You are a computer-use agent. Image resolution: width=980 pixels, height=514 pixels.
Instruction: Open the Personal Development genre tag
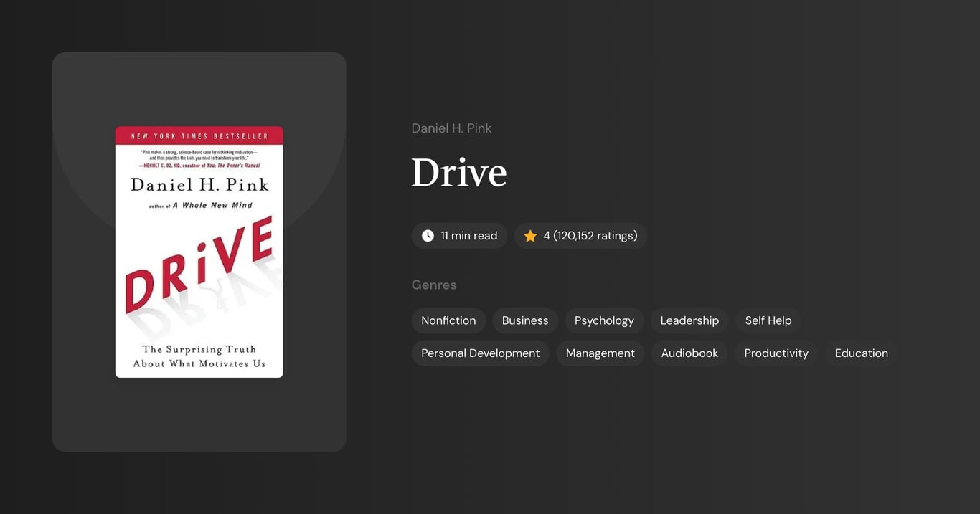tap(481, 353)
